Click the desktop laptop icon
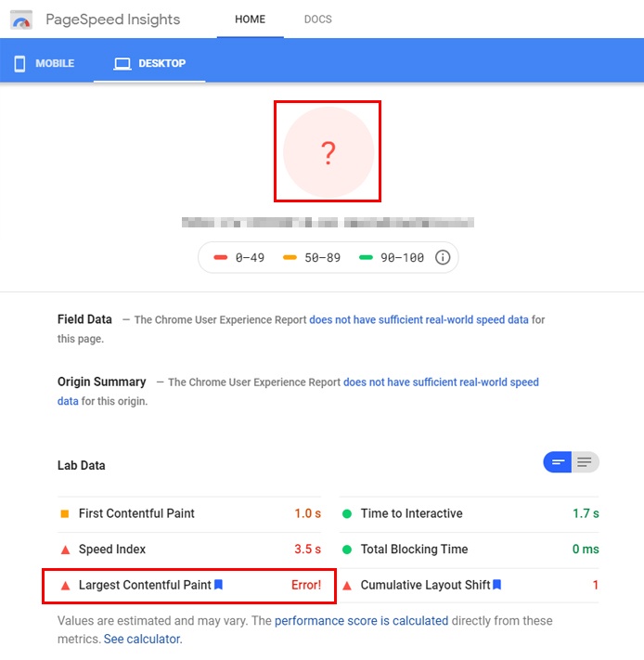 (x=122, y=63)
